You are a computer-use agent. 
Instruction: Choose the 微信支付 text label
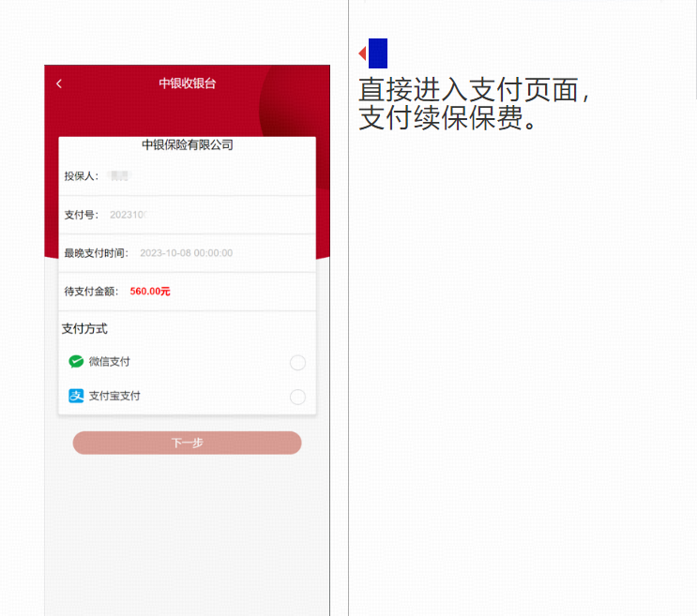click(110, 362)
